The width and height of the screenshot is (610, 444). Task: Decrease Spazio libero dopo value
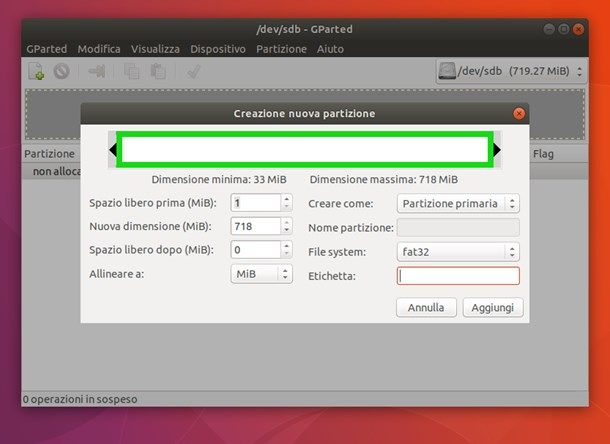click(287, 254)
